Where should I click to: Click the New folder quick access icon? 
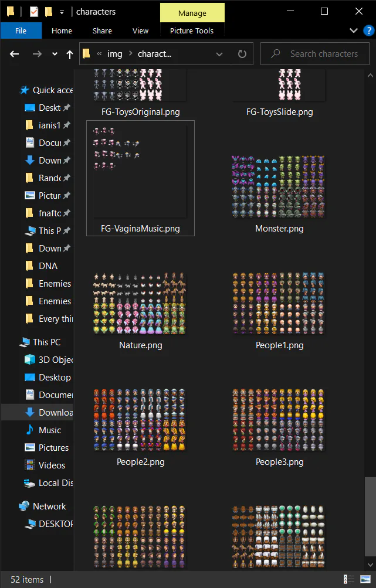click(x=49, y=12)
